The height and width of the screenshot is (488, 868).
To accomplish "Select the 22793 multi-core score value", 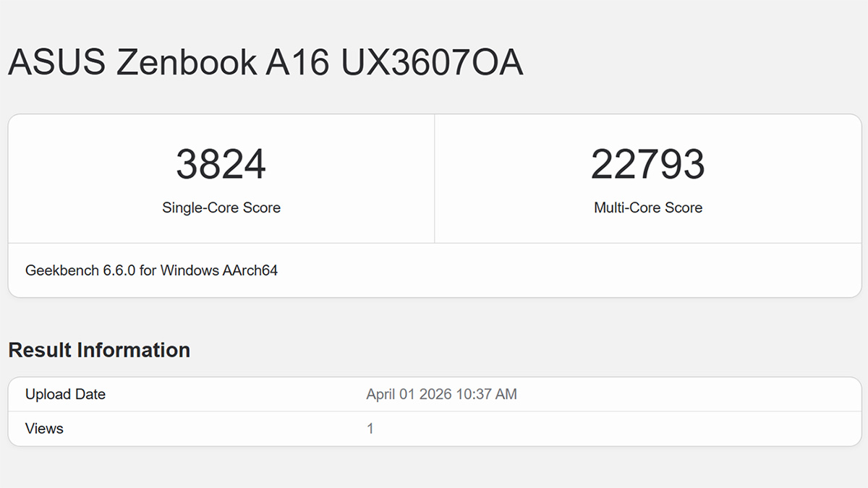I will point(647,164).
